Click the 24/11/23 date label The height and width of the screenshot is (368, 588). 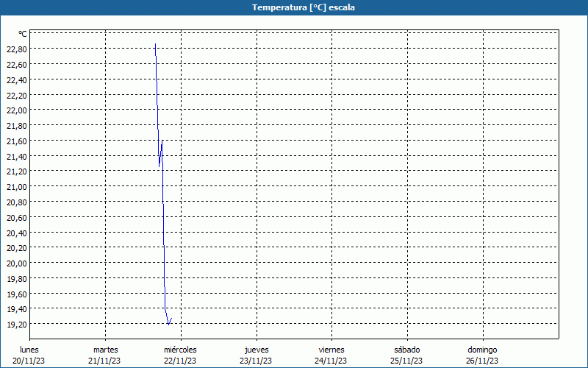click(331, 361)
